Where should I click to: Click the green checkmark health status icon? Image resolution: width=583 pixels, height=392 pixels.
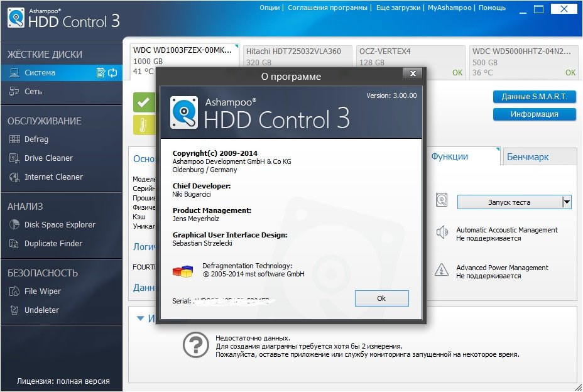(x=144, y=102)
